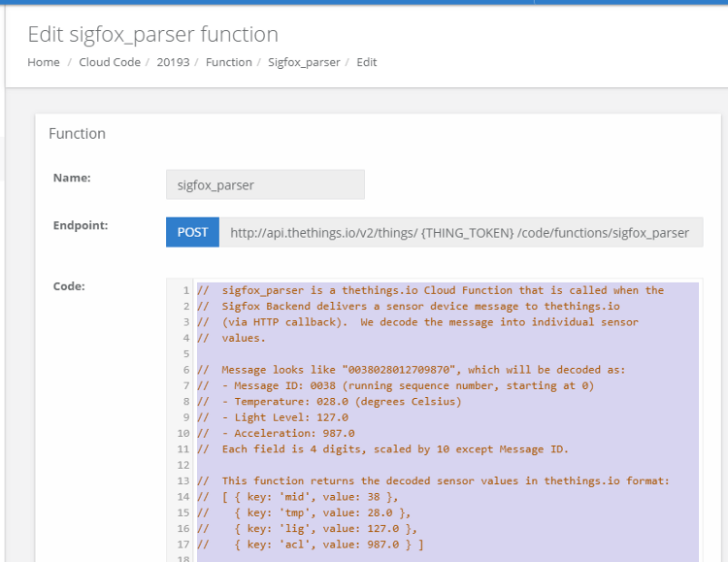728x562 pixels.
Task: Click the sigfox_parser name field
Action: point(265,184)
